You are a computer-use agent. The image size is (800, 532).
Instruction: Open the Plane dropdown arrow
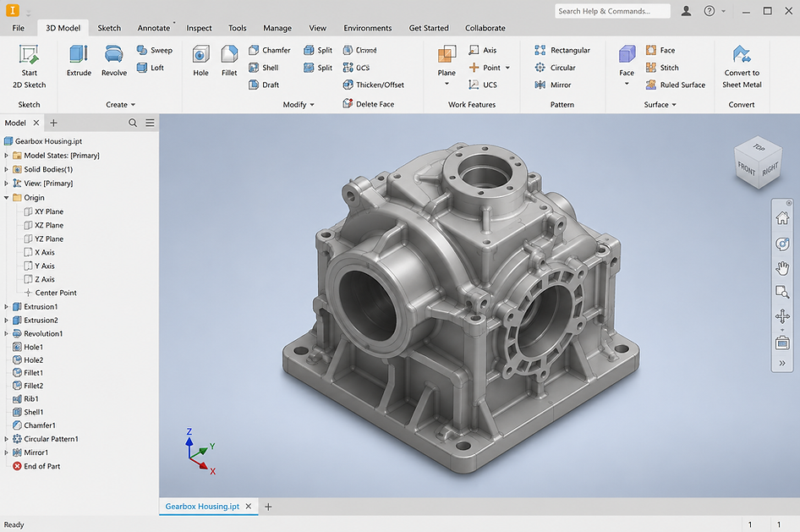coord(447,84)
